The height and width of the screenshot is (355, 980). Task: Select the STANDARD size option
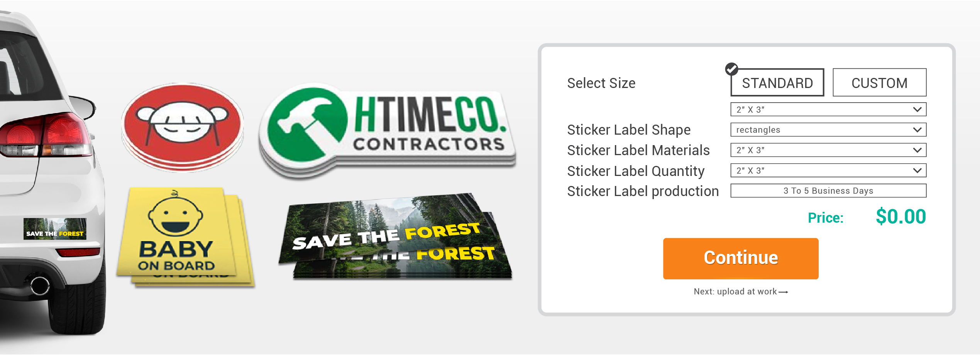[777, 83]
